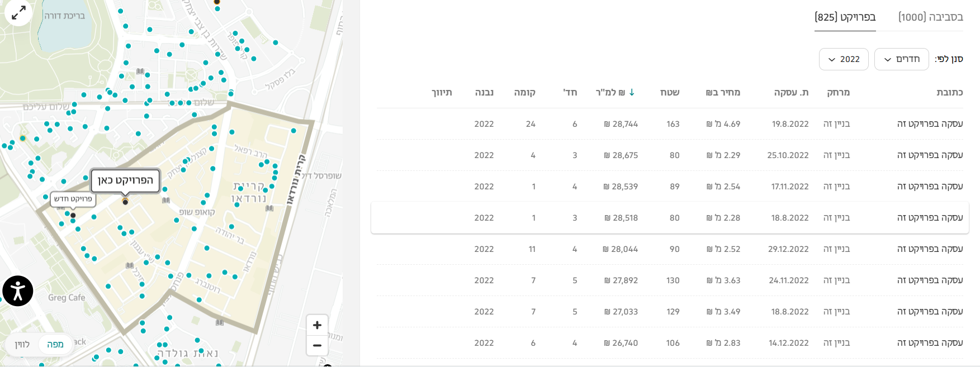Select the 'בפרויקט (825)' tab
Screen dimensions: 980x367
(845, 17)
